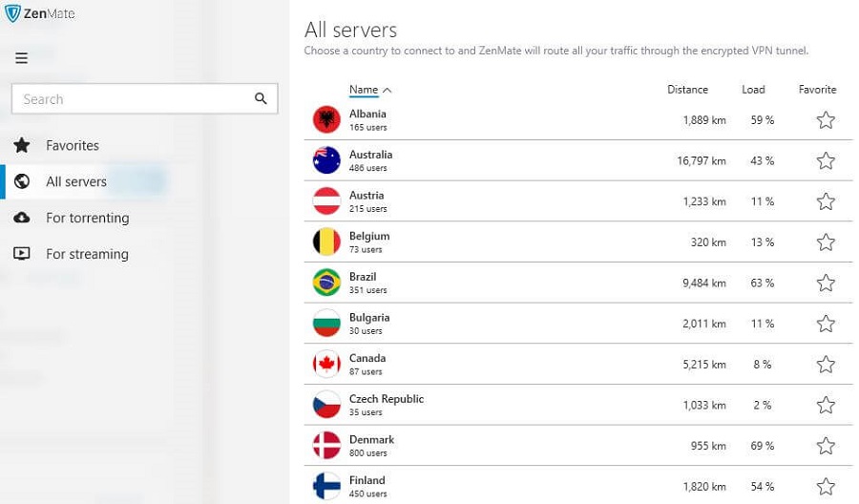Select the Denmark server name

tap(371, 439)
